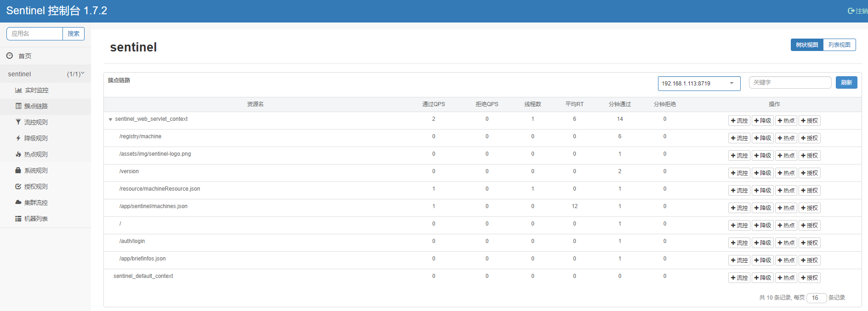Screen dimensions: 868x311
Task: Add 流控 rule for sentinel_default_context
Action: tap(739, 277)
